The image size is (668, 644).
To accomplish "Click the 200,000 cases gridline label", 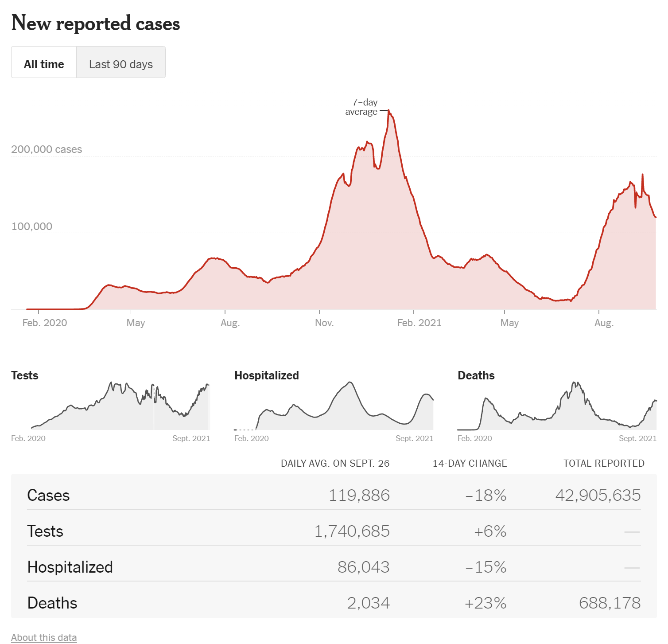I will click(x=47, y=149).
